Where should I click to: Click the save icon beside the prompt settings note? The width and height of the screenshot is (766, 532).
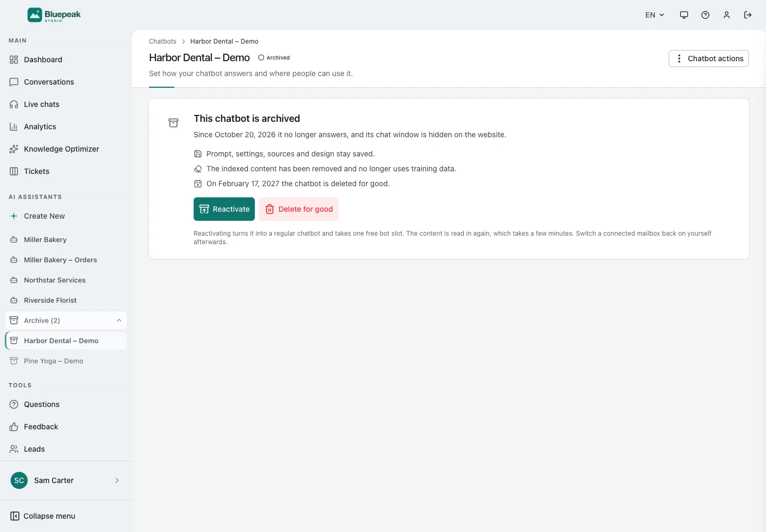(x=198, y=154)
